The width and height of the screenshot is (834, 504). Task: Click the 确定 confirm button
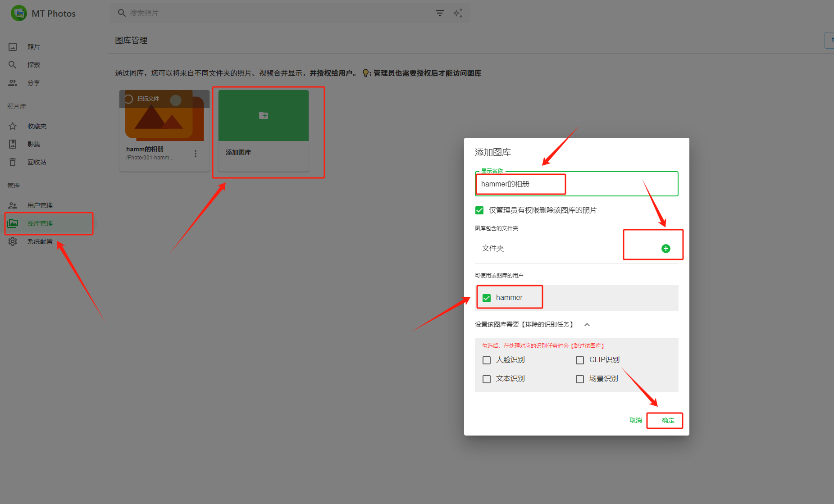click(x=668, y=420)
